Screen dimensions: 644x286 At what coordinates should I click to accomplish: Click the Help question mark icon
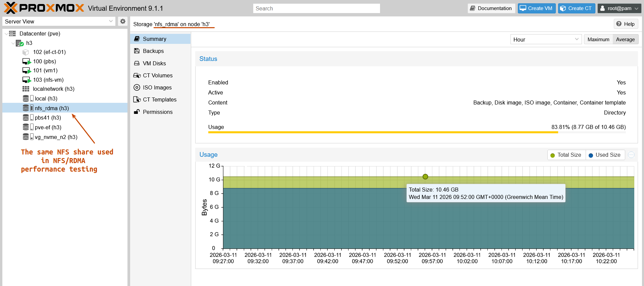pos(619,24)
